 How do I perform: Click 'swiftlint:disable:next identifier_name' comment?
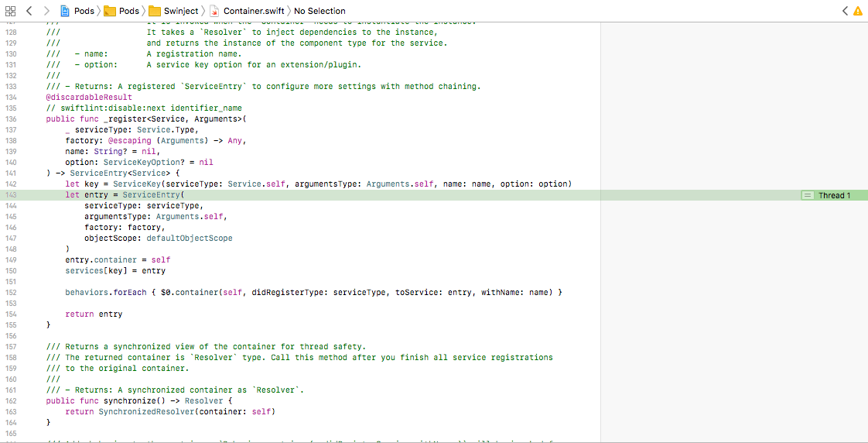[x=144, y=108]
